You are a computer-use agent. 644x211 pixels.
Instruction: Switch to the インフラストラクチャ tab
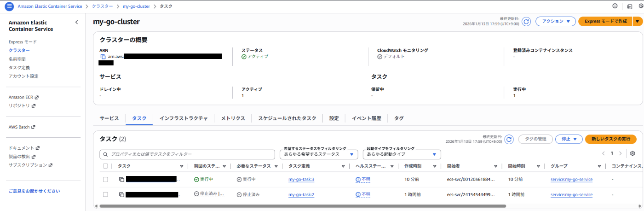[x=184, y=118]
